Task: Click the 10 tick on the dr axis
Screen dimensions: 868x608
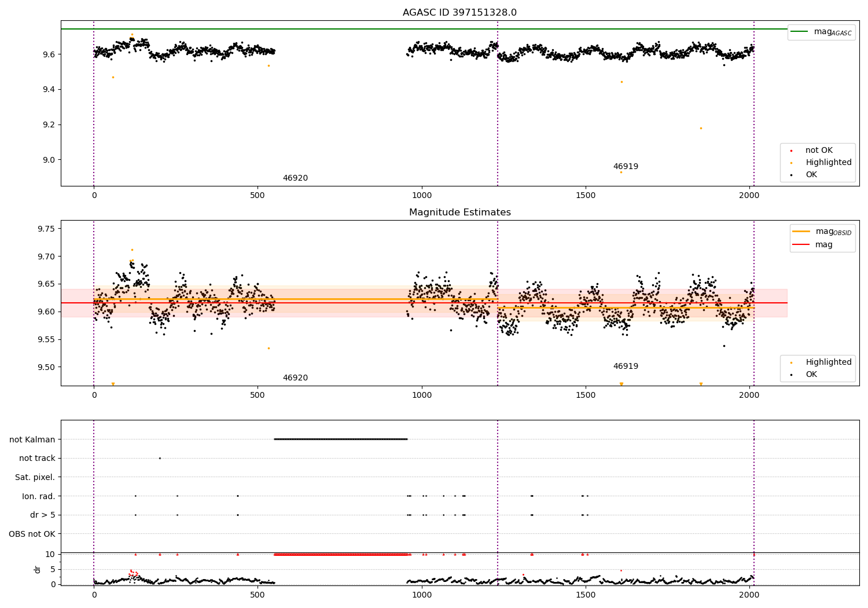Action: pos(50,554)
